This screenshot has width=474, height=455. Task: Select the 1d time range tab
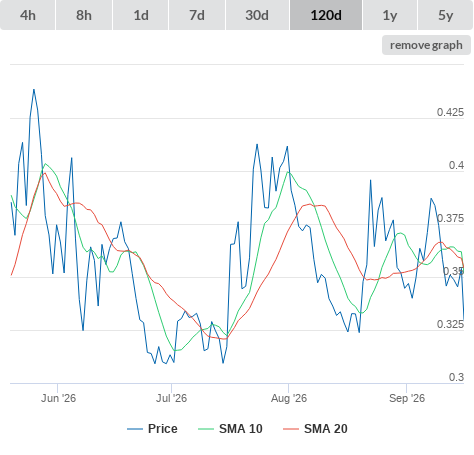(x=141, y=15)
